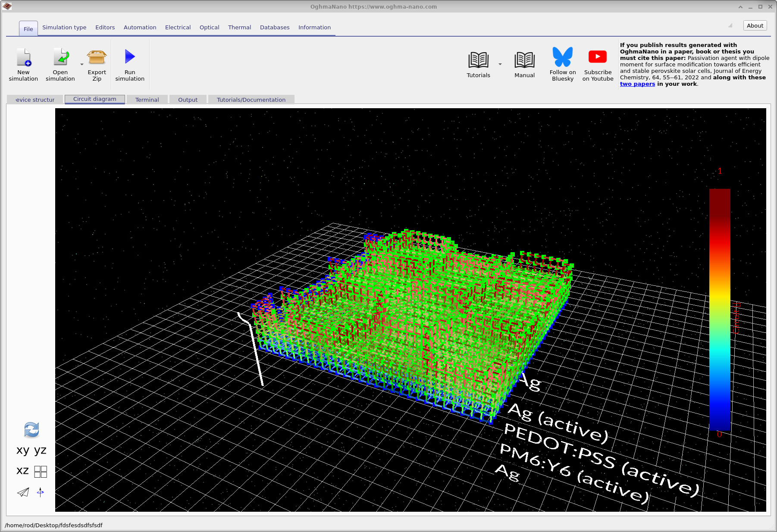Screen dimensions: 777x532
Task: Click the Follow on Bluesky butterfly icon
Action: pos(563,57)
